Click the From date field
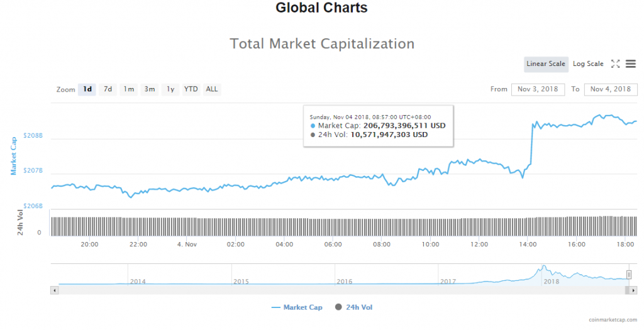Image resolution: width=644 pixels, height=330 pixels. [538, 89]
